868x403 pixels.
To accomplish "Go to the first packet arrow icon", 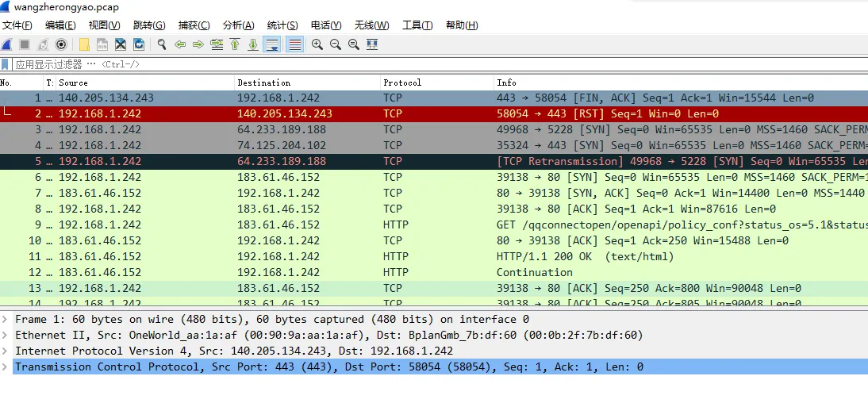I will pyautogui.click(x=235, y=45).
